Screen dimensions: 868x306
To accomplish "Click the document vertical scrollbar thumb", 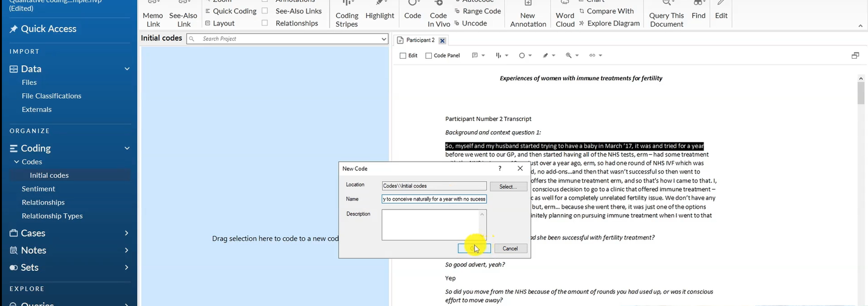I will pos(861,93).
